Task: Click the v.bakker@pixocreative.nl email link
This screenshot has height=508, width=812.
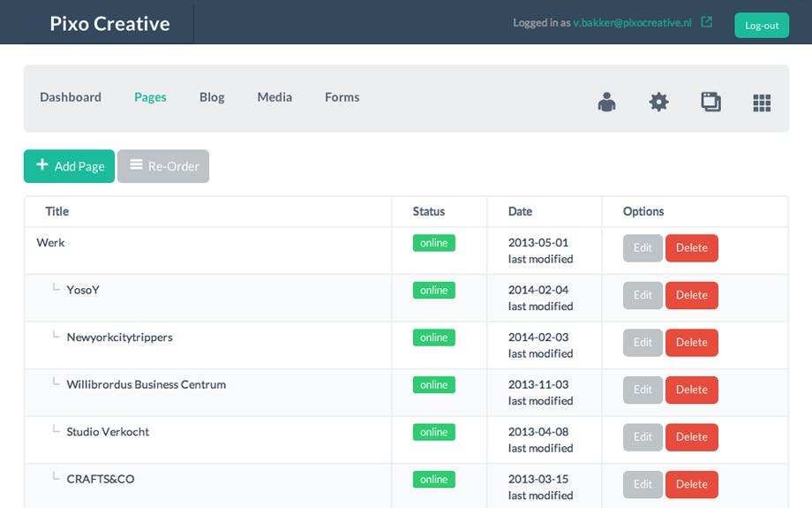Action: coord(632,23)
